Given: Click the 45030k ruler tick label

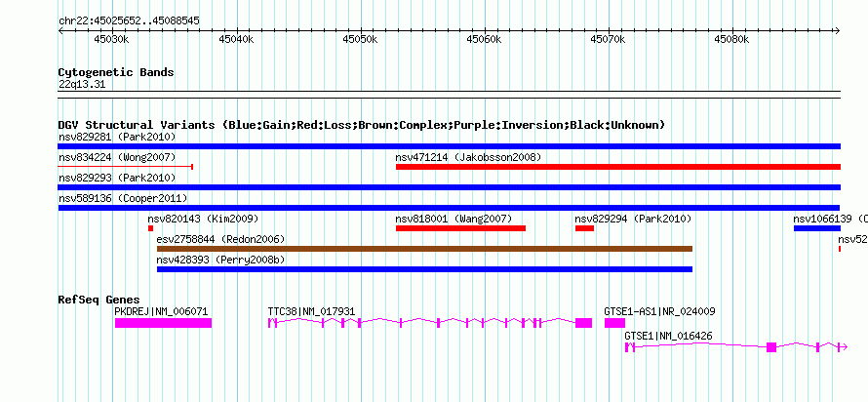Looking at the screenshot, I should [112, 39].
